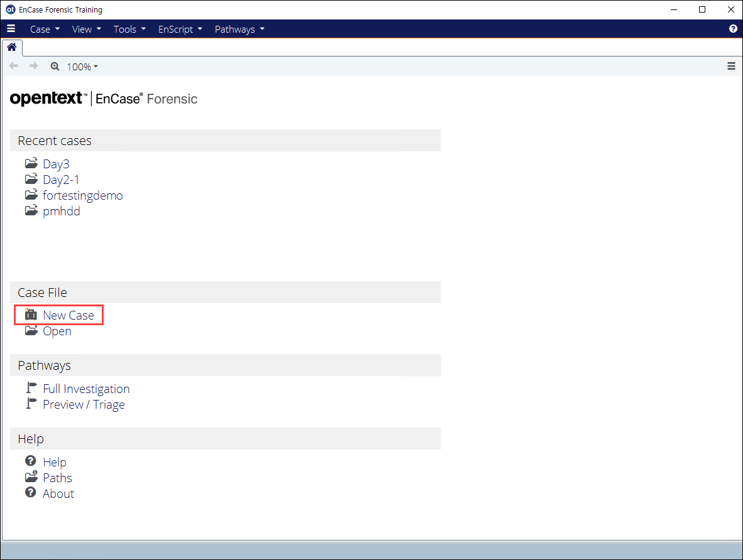Open the About link
Screen dimensions: 743x560
(x=58, y=493)
